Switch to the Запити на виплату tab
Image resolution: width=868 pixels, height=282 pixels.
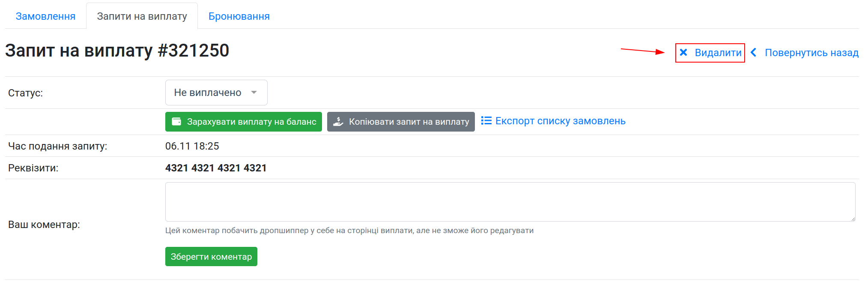[x=142, y=16]
